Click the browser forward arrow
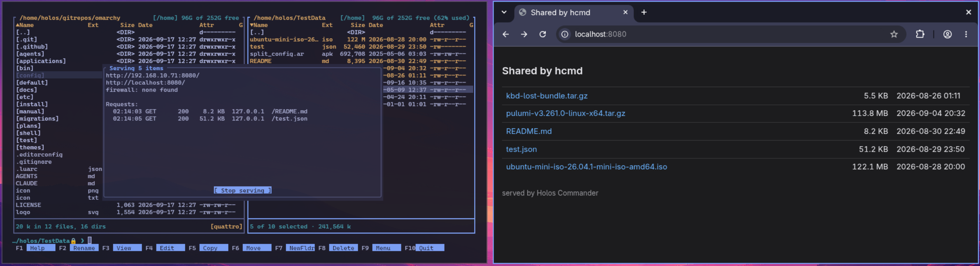The width and height of the screenshot is (980, 266). click(x=524, y=35)
